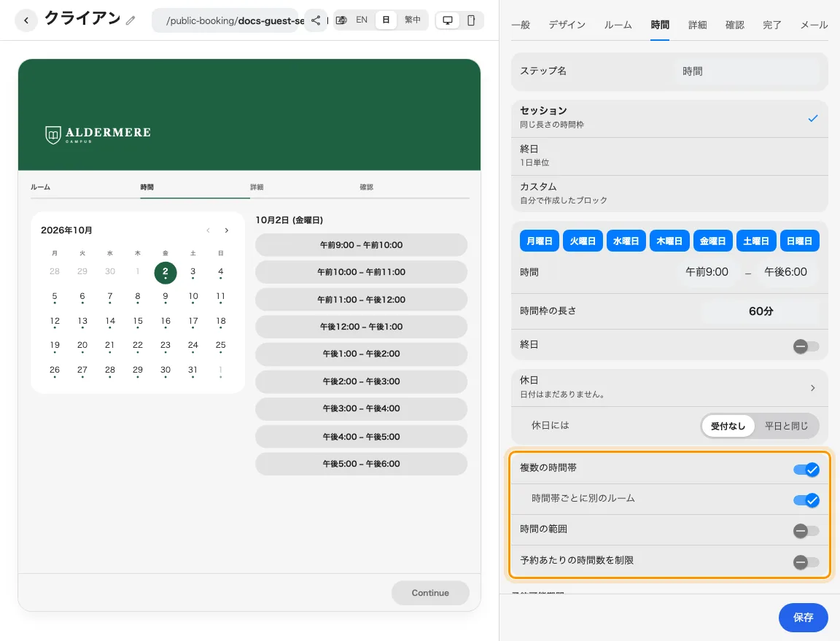This screenshot has height=641, width=840.
Task: Select the 終日 slot type option
Action: 669,156
